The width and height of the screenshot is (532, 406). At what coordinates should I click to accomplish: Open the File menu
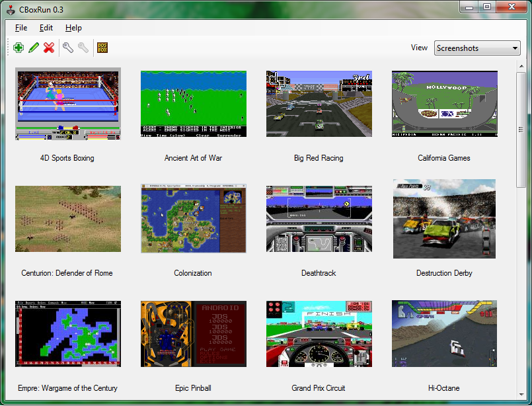tap(21, 28)
